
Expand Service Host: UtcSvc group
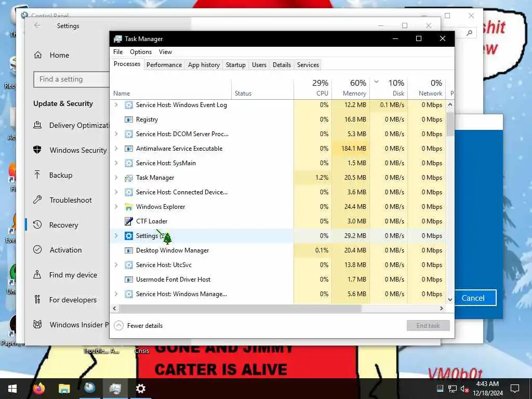[x=116, y=265]
